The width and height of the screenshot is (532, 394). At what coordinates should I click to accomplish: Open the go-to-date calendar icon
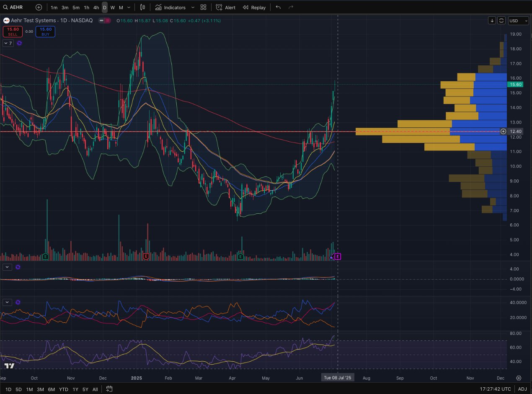109,389
